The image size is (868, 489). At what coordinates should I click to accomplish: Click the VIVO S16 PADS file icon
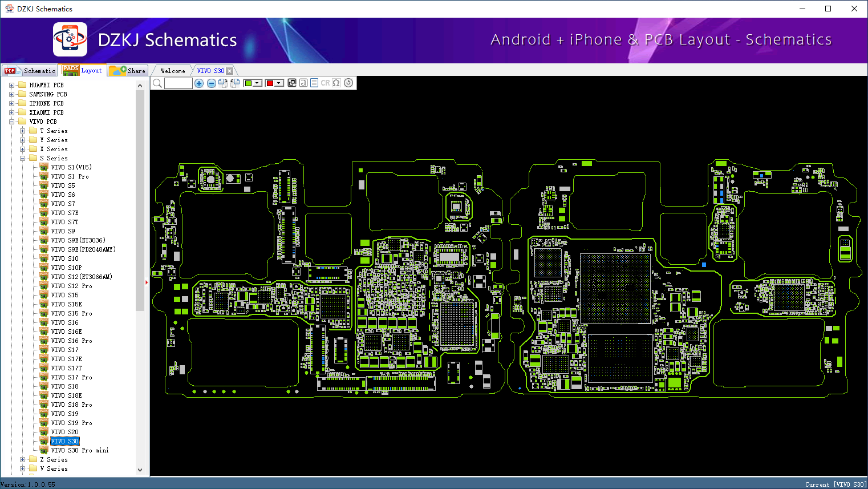click(44, 322)
